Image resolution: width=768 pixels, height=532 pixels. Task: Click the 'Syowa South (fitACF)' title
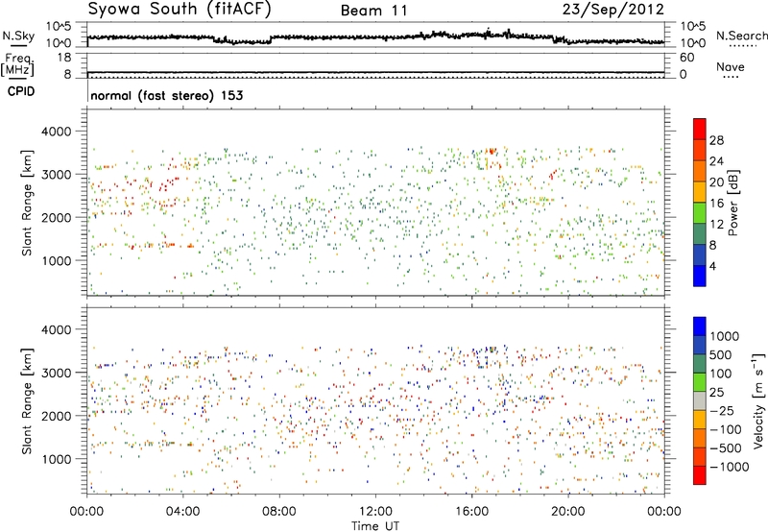(180, 10)
